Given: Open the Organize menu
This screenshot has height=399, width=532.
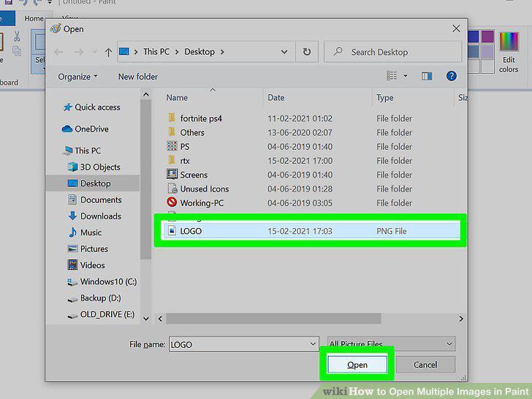Looking at the screenshot, I should [77, 77].
